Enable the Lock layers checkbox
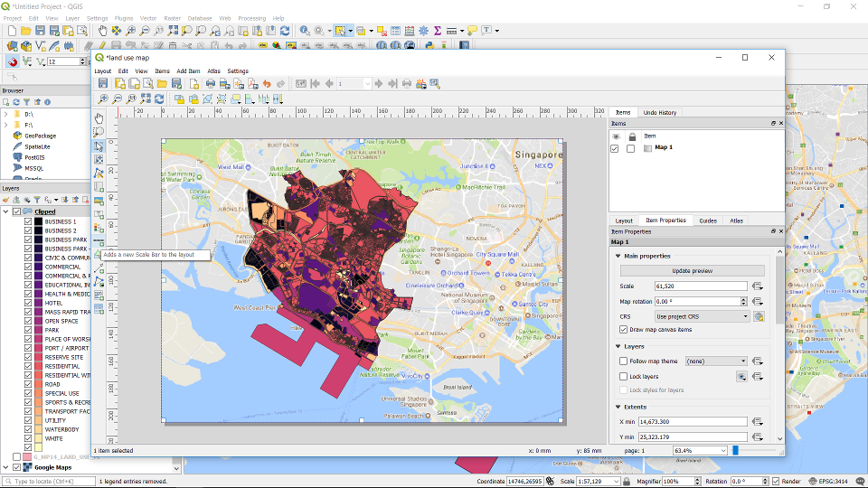Image resolution: width=868 pixels, height=488 pixels. 623,376
